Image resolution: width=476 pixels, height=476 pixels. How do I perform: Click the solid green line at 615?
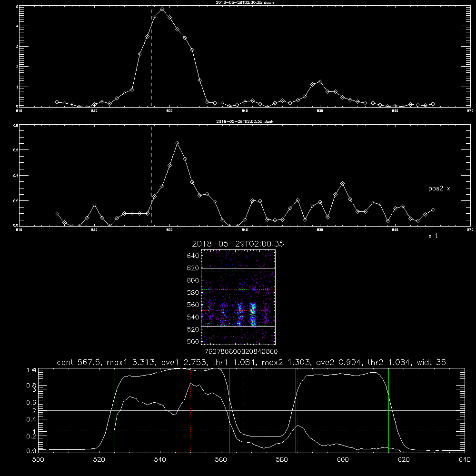click(x=388, y=410)
